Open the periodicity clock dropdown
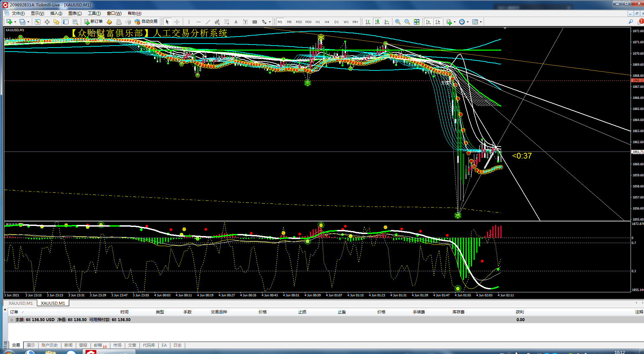Screen dimensions: 644x354 [464, 22]
